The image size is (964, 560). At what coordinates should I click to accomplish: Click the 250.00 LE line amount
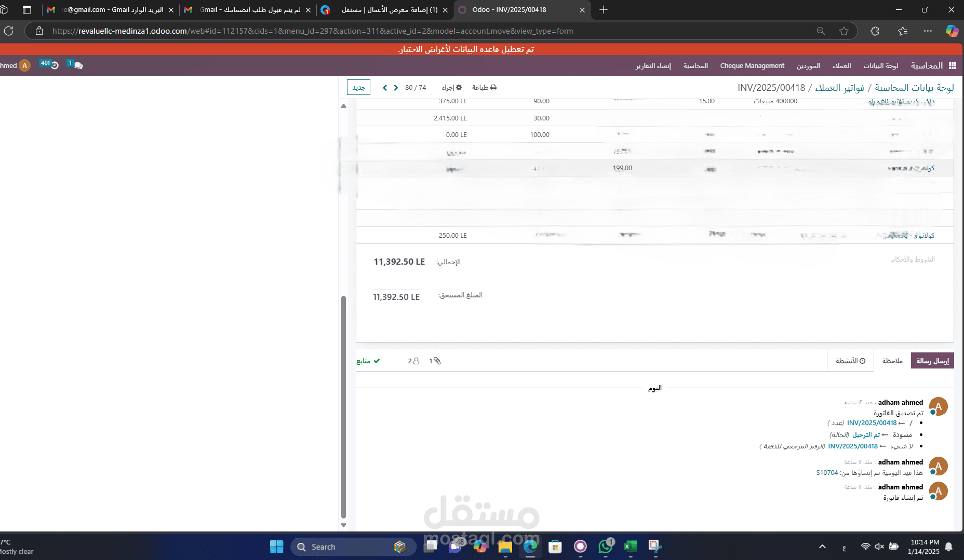452,236
